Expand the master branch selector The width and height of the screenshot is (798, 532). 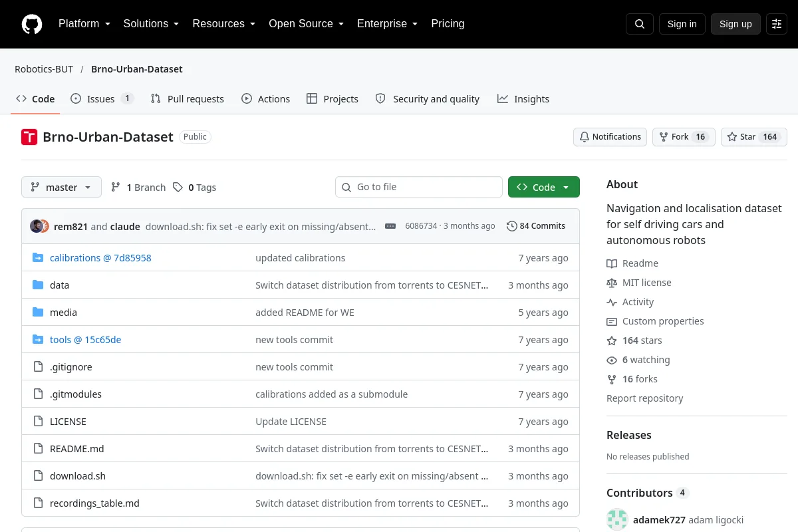[x=61, y=188]
